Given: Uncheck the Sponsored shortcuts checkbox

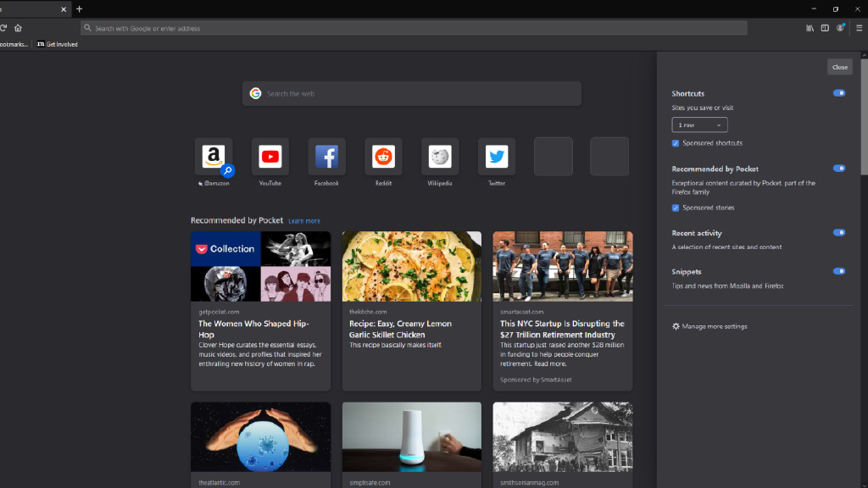Looking at the screenshot, I should 676,143.
